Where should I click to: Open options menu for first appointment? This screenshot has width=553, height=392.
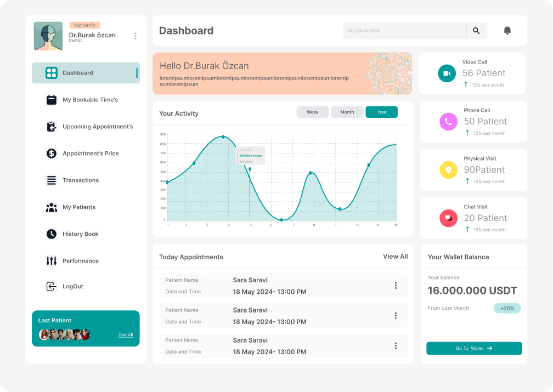396,286
